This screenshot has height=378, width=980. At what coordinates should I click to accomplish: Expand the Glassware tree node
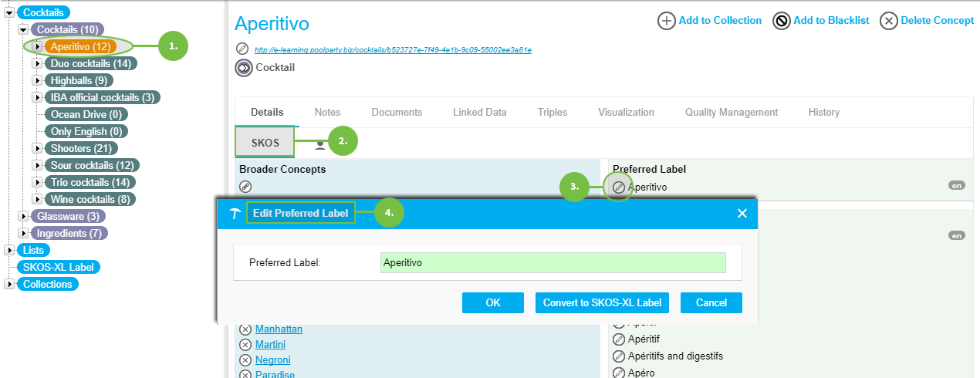[22, 216]
